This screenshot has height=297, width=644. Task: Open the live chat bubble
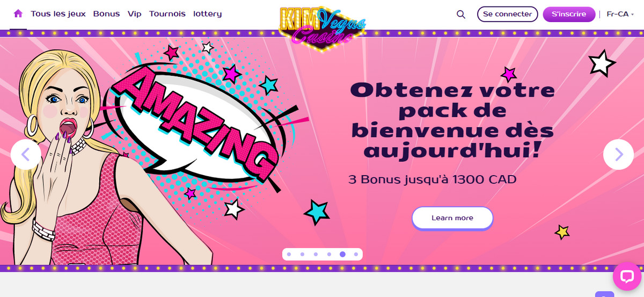click(627, 276)
